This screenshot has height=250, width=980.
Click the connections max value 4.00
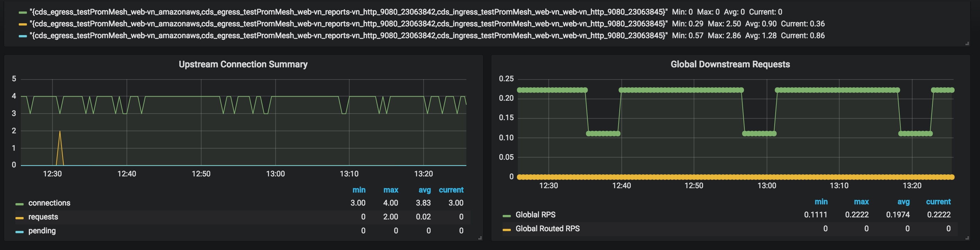tap(390, 203)
